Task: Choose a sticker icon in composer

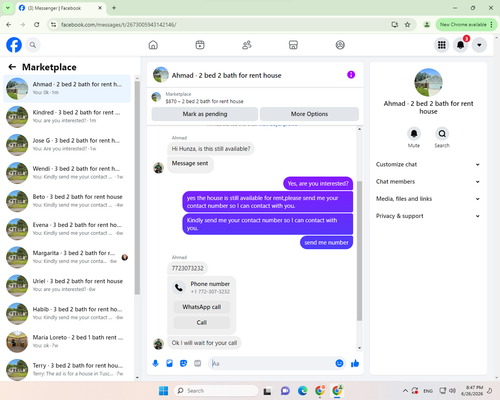Action: [183, 363]
